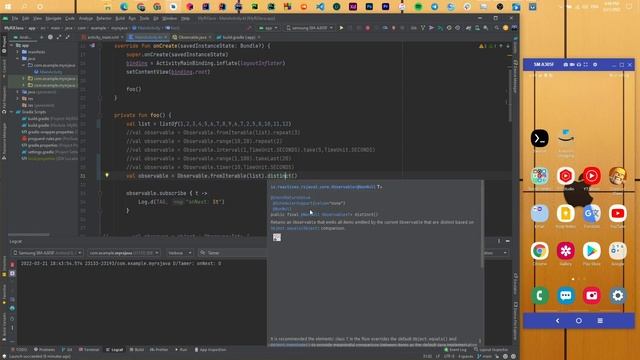Switch to the Observable.java editor tab
The width and height of the screenshot is (640, 360).
click(x=192, y=37)
